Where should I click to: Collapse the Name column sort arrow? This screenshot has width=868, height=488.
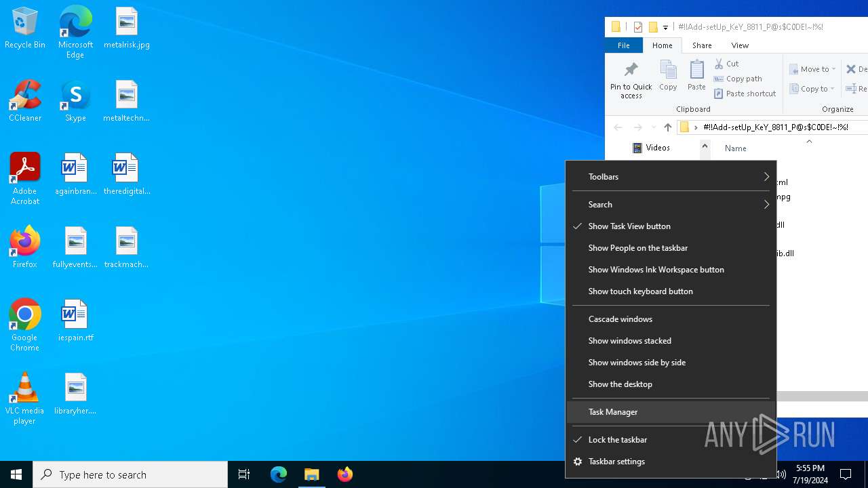coord(809,142)
